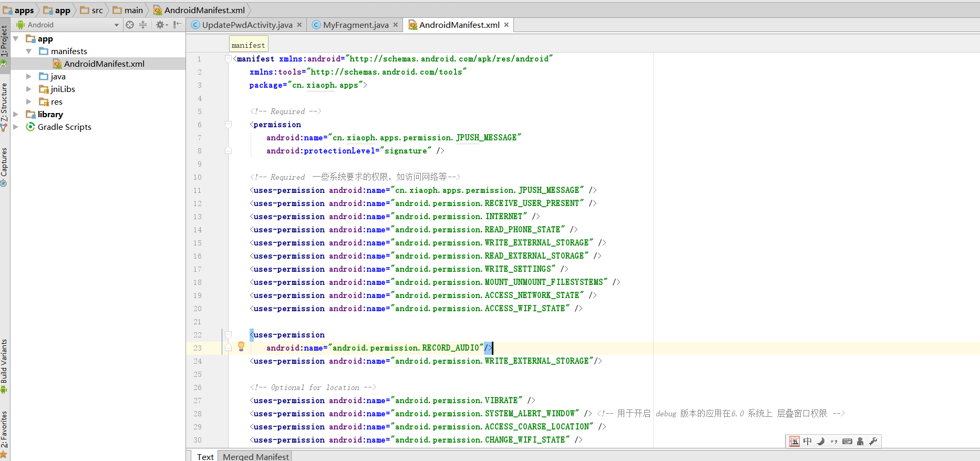Expand the library module
Screen dimensions: 980x461
pos(16,114)
